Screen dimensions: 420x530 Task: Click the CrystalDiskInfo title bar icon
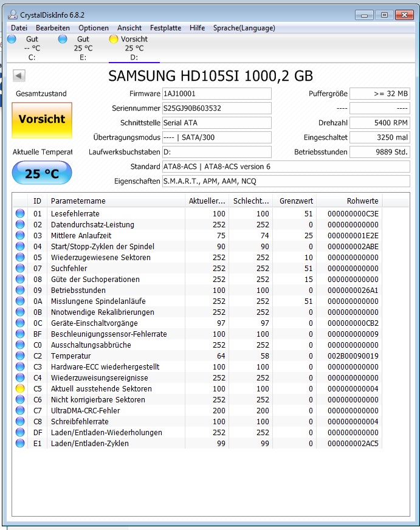13,15
